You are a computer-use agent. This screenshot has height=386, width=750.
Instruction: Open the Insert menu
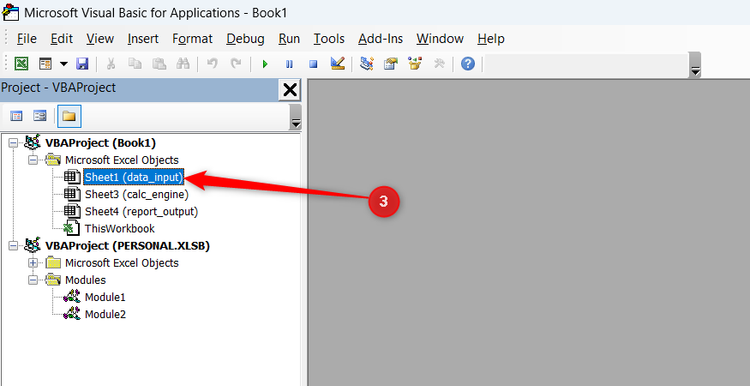143,39
